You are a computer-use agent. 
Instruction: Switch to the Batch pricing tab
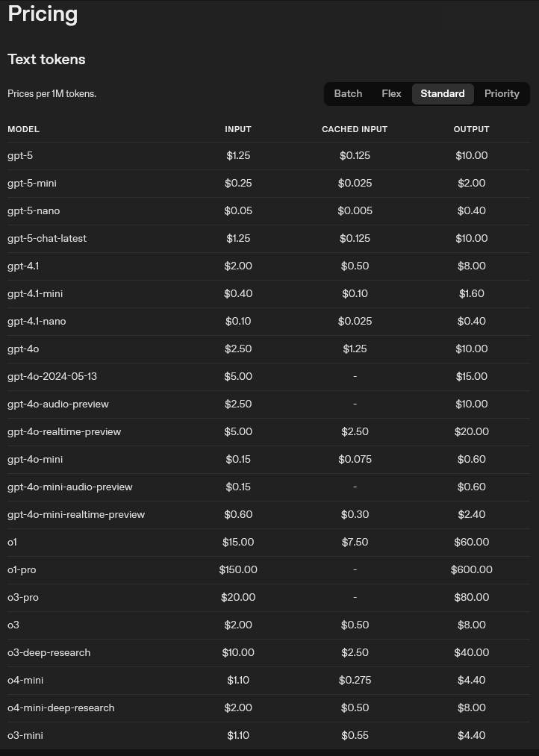coord(348,93)
